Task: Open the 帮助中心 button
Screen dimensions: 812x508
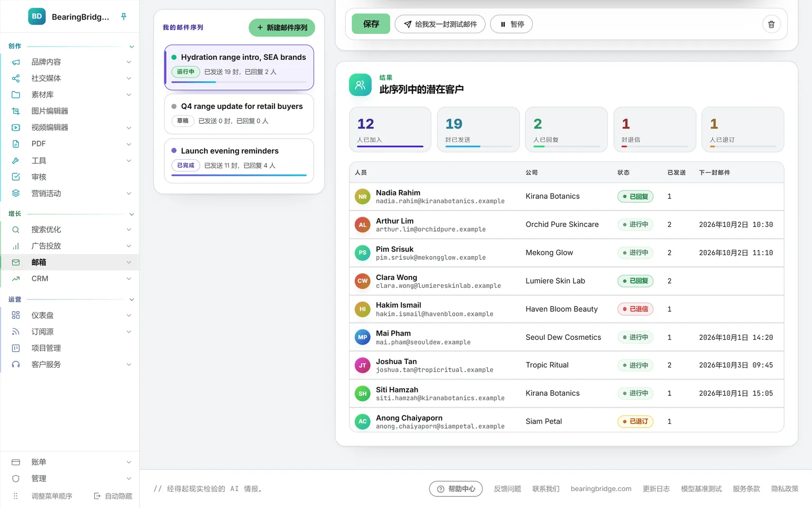Action: pos(456,489)
